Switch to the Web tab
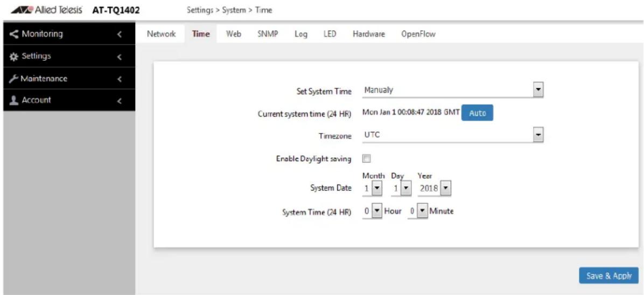This screenshot has width=644, height=295. (233, 34)
